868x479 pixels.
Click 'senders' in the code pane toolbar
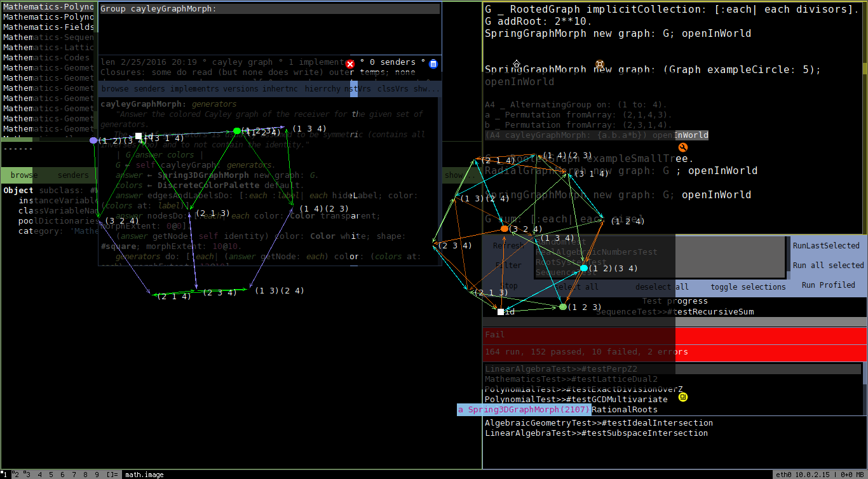click(x=149, y=89)
